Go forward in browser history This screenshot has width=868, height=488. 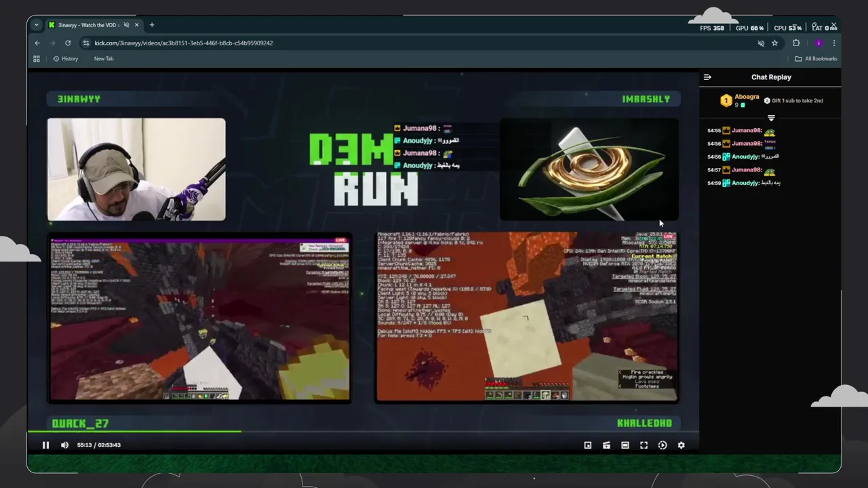point(53,43)
